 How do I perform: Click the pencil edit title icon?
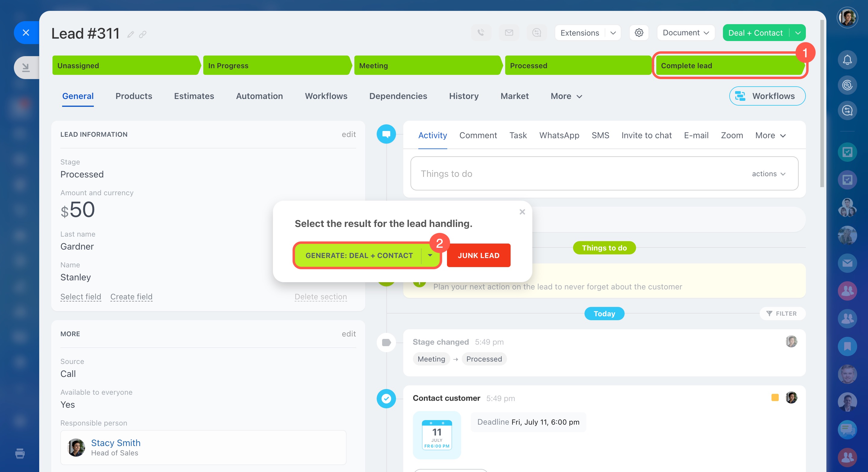(x=130, y=34)
